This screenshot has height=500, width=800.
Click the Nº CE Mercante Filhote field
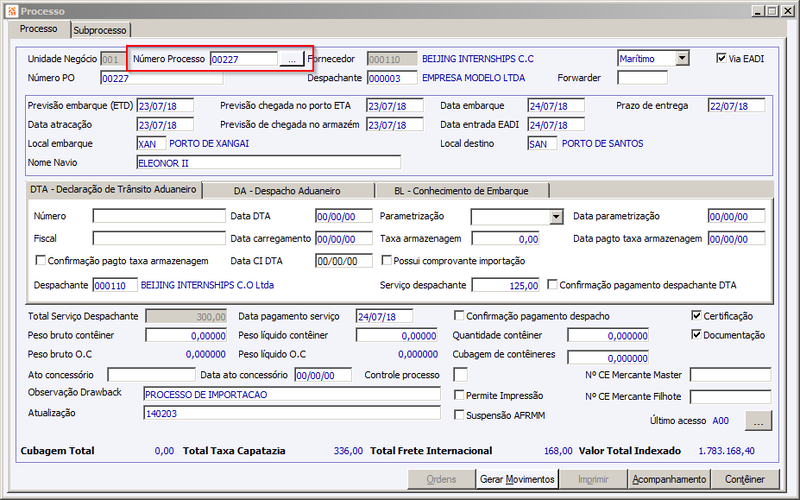click(731, 396)
